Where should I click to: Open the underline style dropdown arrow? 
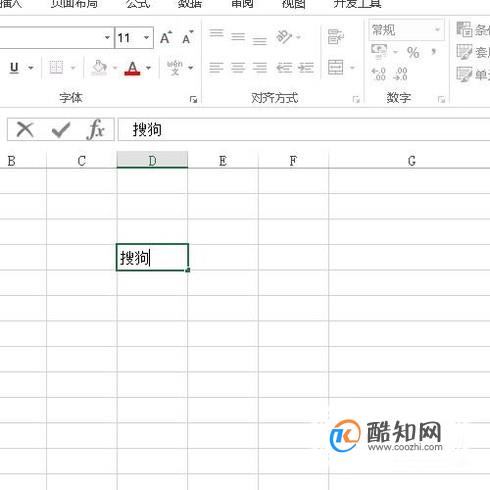pyautogui.click(x=31, y=68)
